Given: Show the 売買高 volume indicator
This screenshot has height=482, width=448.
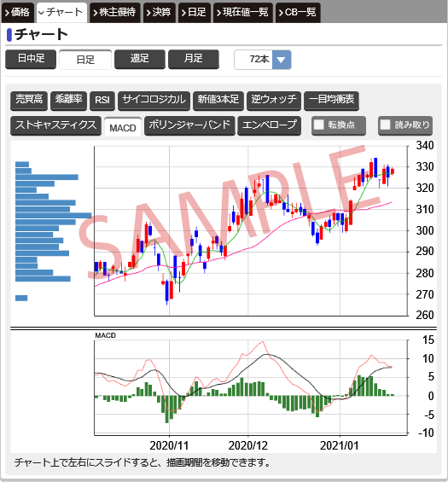Looking at the screenshot, I should 29,100.
